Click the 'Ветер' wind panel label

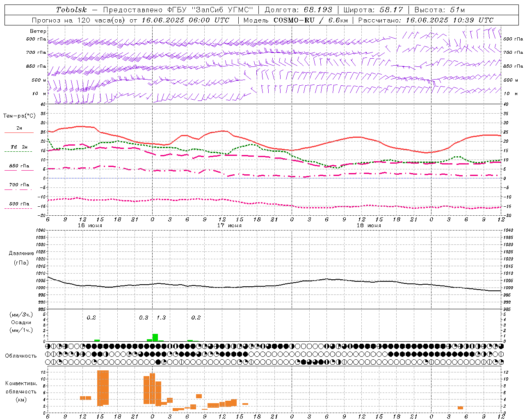(x=38, y=31)
